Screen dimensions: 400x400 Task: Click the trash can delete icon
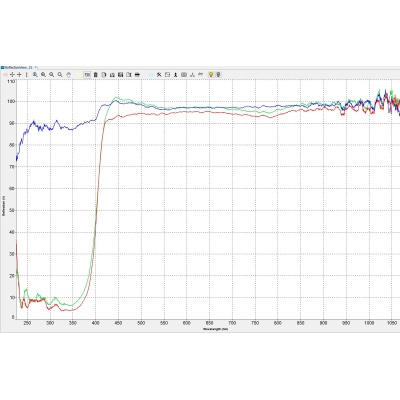tap(95, 75)
